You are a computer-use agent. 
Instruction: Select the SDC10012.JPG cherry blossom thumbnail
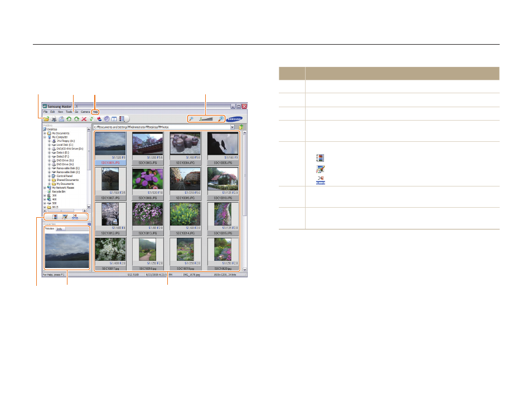(x=110, y=219)
